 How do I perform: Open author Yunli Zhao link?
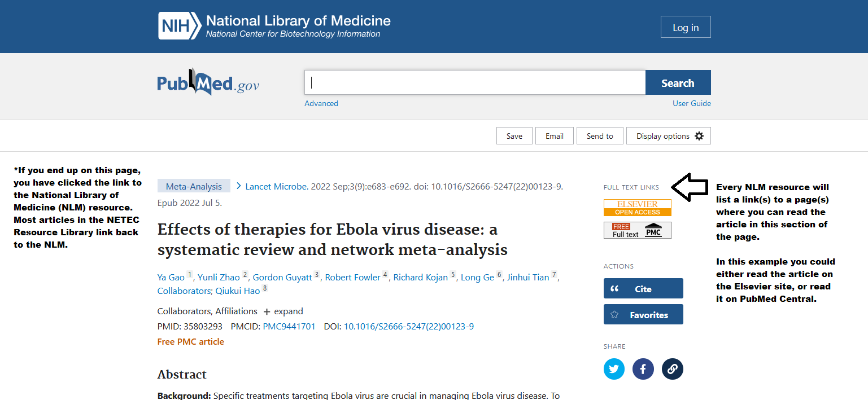coord(219,277)
